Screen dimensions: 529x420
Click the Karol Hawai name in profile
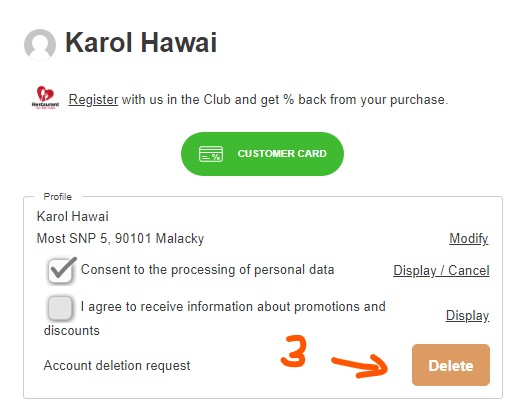point(73,216)
